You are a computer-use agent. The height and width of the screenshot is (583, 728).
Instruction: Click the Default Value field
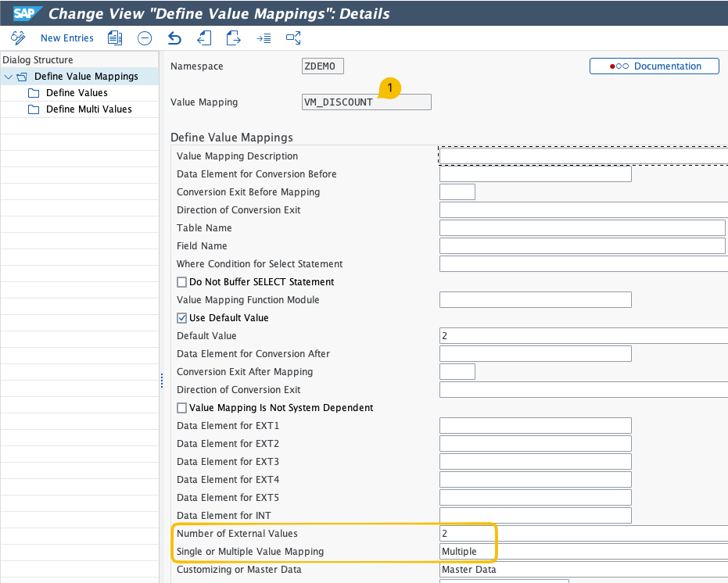tap(583, 336)
